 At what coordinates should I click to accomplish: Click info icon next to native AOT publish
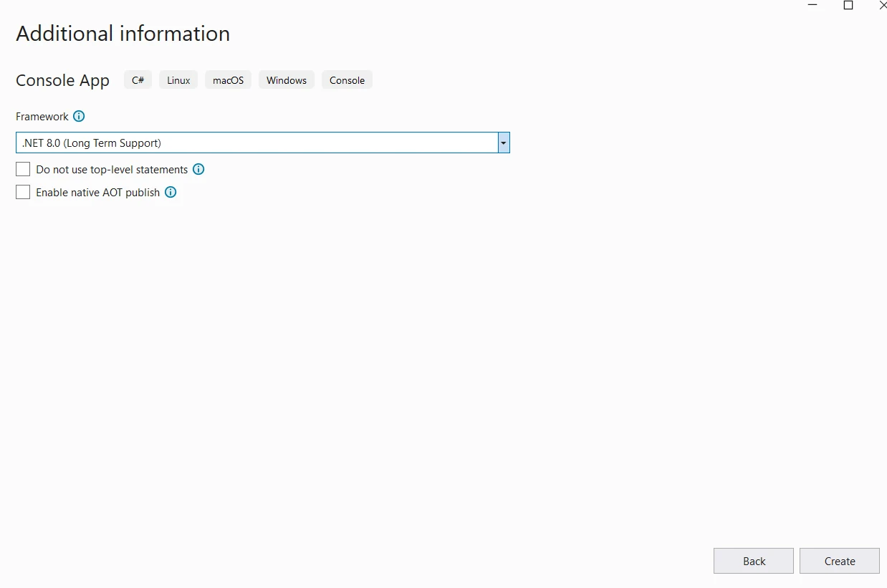171,192
